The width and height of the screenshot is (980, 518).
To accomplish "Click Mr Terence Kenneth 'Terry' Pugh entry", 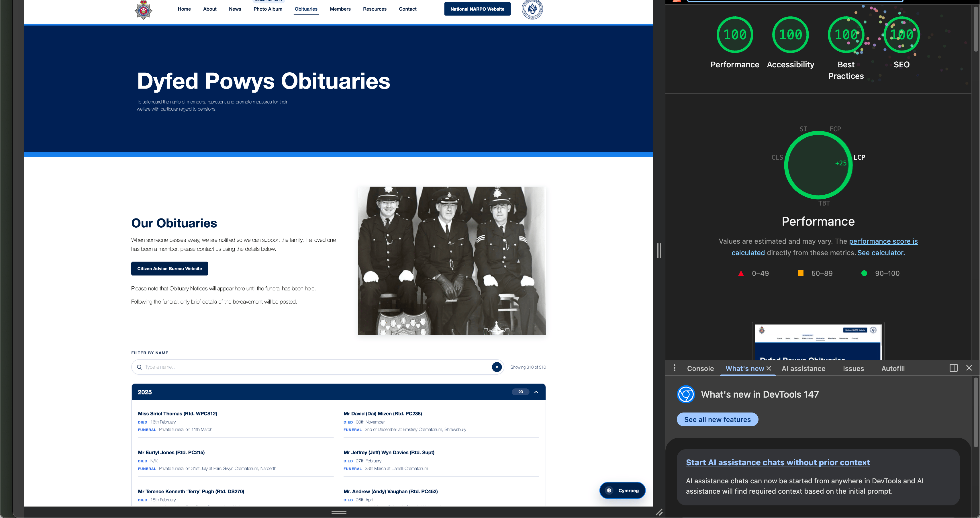I will click(191, 492).
